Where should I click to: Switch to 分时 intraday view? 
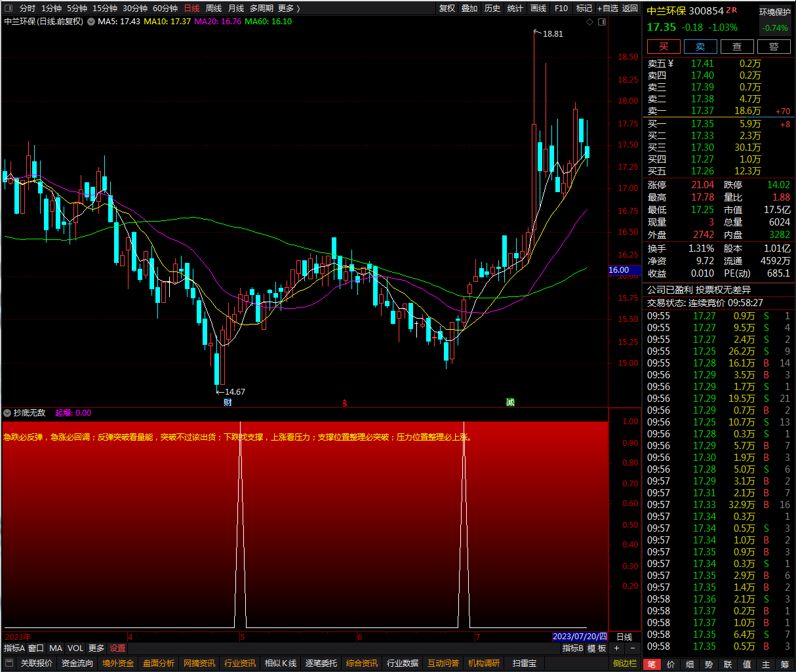pos(28,8)
